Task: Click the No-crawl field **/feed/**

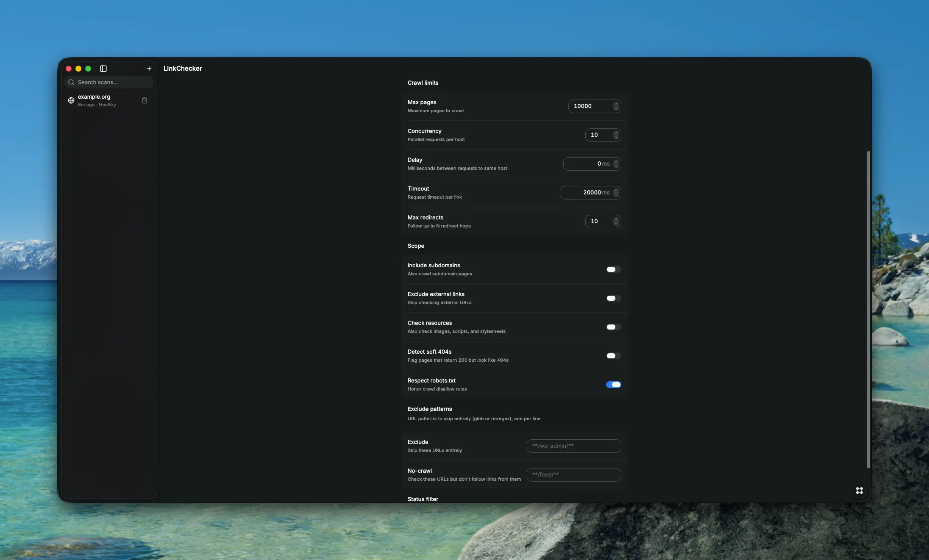Action: [574, 474]
